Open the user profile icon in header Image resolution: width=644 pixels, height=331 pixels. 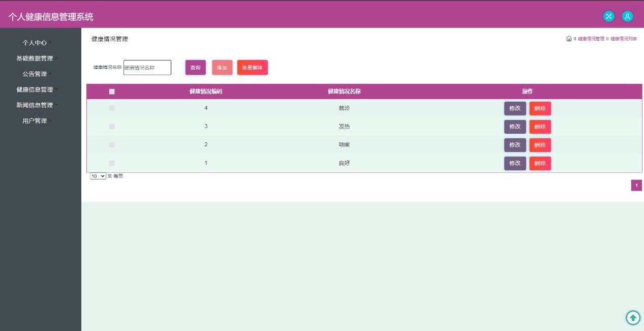628,16
